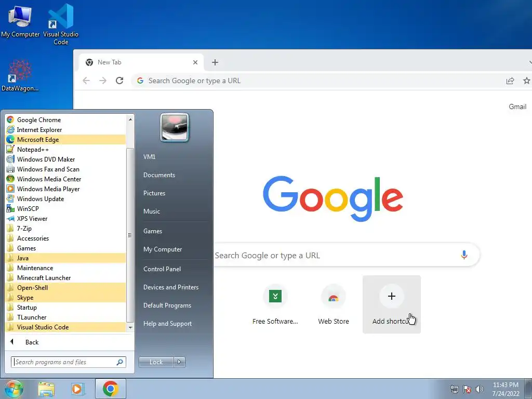The height and width of the screenshot is (399, 532).
Task: Open Help and Support
Action: 175,323
